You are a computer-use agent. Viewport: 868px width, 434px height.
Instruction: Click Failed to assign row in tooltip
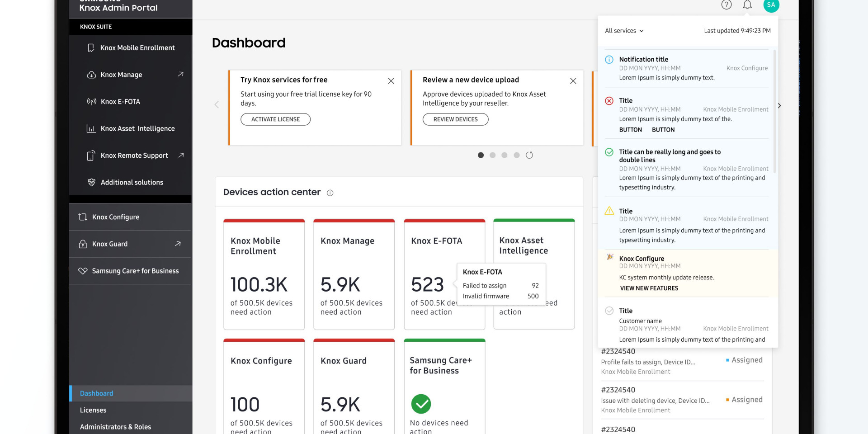coord(501,286)
